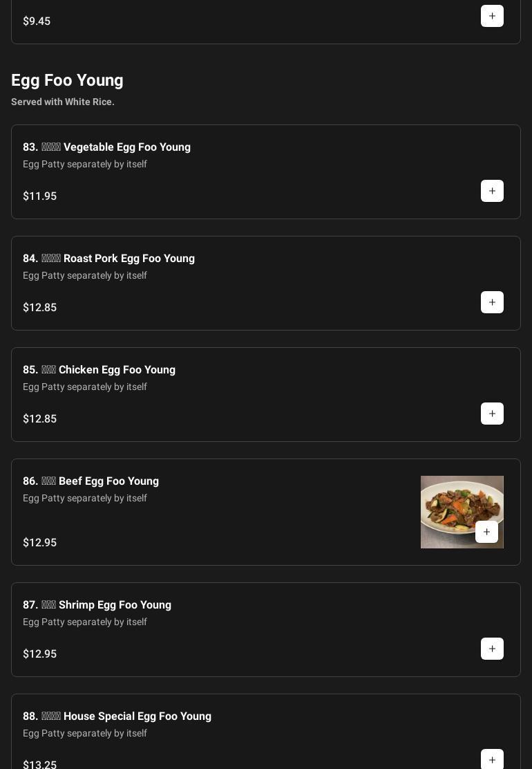Click the Roast Pork item description text
The image size is (532, 769).
pyautogui.click(x=85, y=275)
